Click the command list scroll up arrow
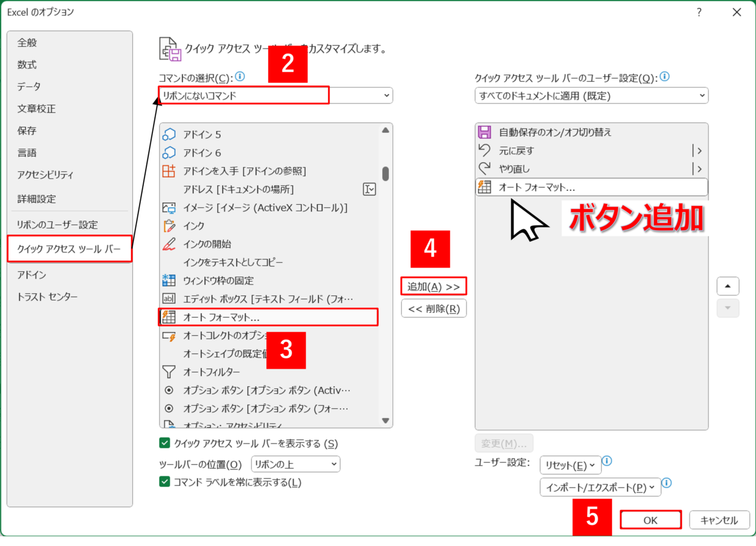The image size is (756, 546). 385,130
